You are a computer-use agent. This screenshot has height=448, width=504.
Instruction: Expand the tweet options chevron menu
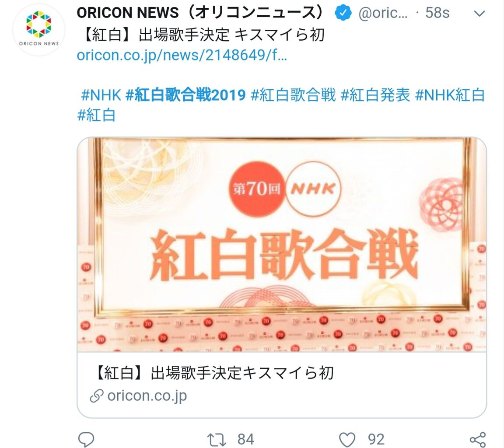pyautogui.click(x=479, y=14)
